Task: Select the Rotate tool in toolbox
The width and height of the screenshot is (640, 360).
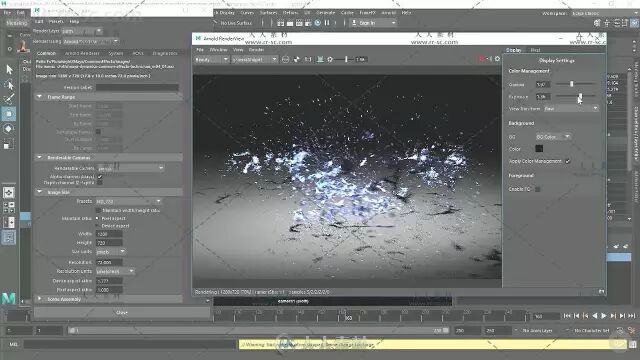Action: (x=9, y=129)
